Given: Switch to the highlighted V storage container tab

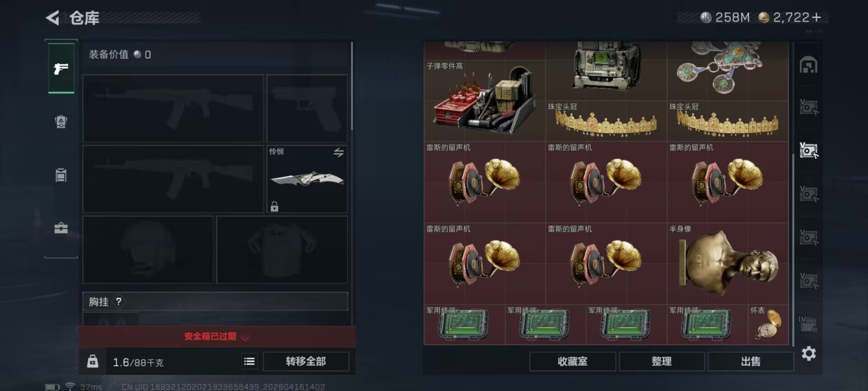Looking at the screenshot, I should tap(808, 150).
